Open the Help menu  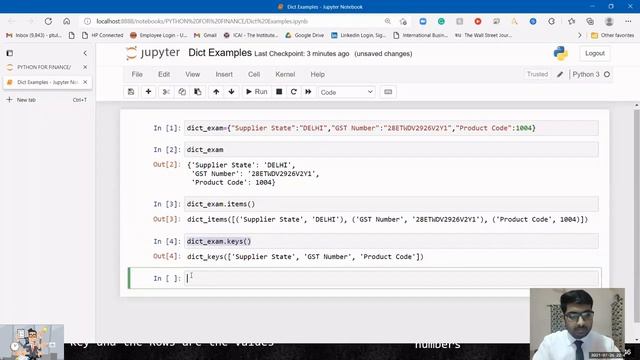(x=318, y=74)
